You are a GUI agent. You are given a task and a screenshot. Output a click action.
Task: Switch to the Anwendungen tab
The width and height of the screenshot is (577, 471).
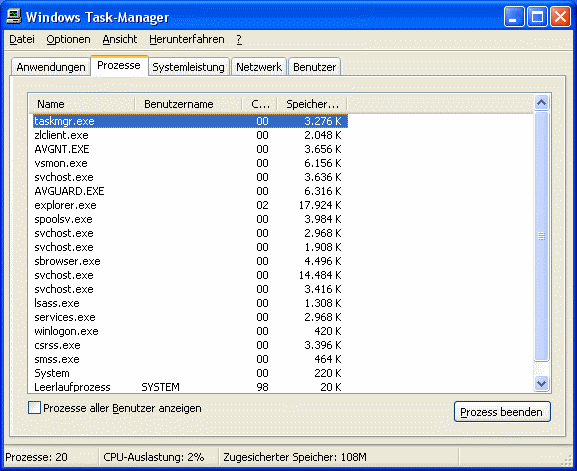point(51,67)
